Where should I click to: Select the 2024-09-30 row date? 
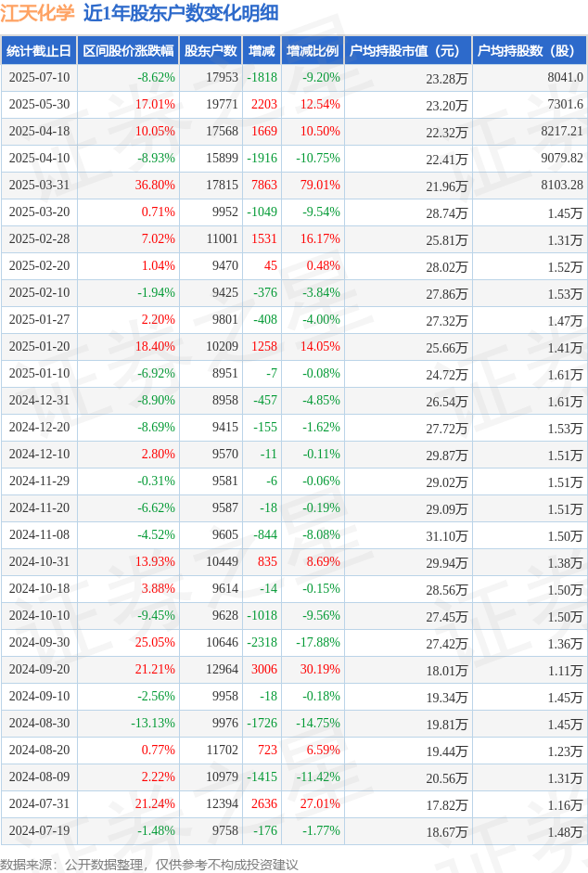point(39,642)
